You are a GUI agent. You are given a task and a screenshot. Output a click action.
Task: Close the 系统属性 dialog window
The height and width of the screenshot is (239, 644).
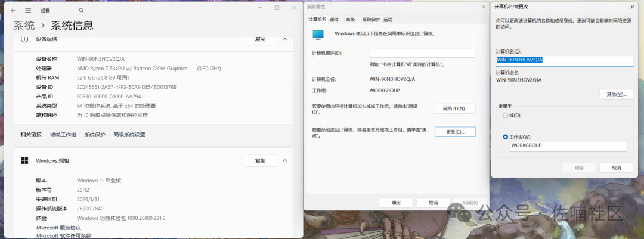click(484, 7)
